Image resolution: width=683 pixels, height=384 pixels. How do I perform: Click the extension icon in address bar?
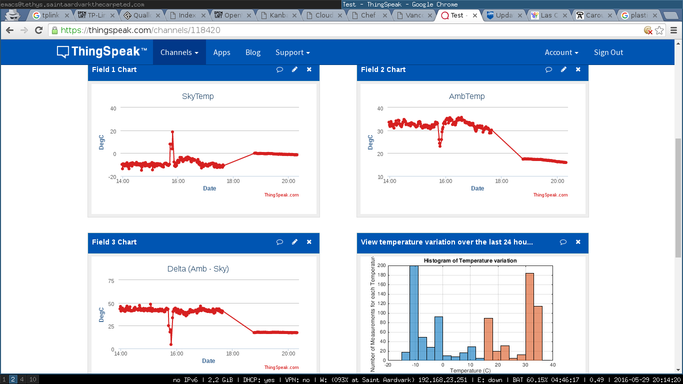tap(648, 30)
